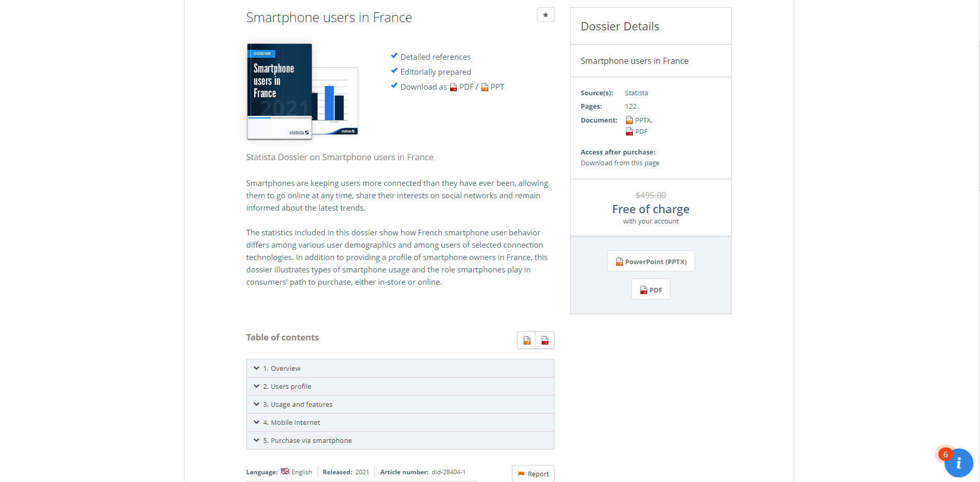The width and height of the screenshot is (980, 482).
Task: Click 'Table of contents' heading
Action: pyautogui.click(x=282, y=337)
